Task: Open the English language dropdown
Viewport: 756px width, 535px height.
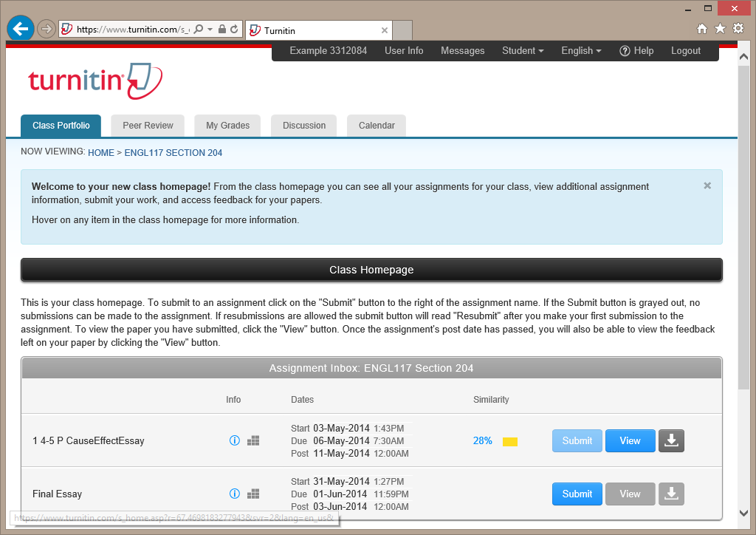Action: tap(581, 51)
